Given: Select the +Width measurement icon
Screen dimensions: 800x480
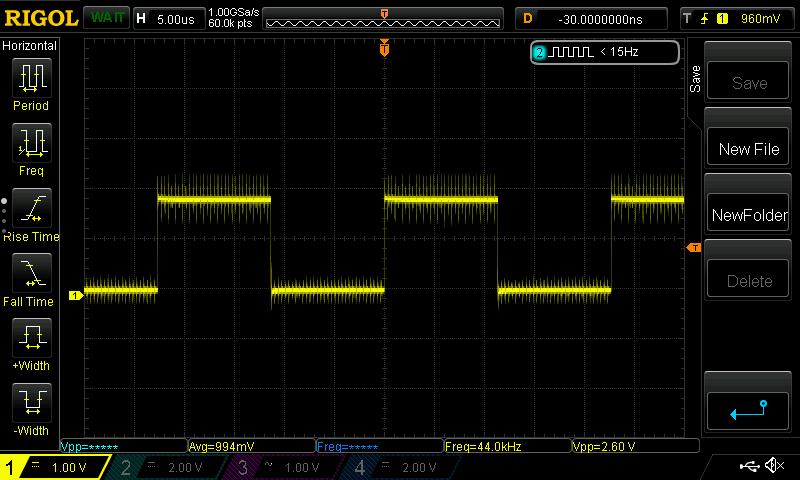Looking at the screenshot, I should [32, 338].
